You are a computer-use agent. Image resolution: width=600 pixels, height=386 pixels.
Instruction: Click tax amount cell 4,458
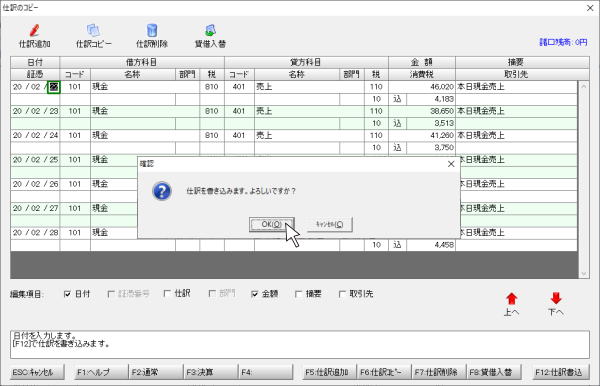pyautogui.click(x=430, y=245)
